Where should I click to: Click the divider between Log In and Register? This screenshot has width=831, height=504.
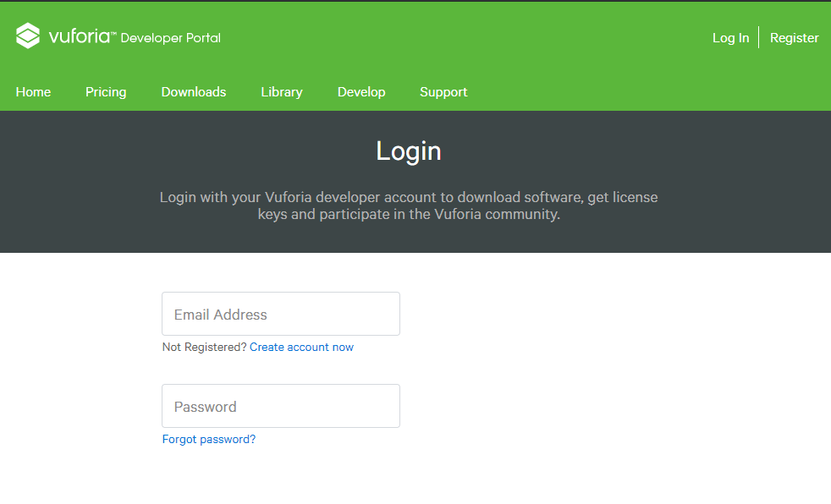(x=759, y=37)
